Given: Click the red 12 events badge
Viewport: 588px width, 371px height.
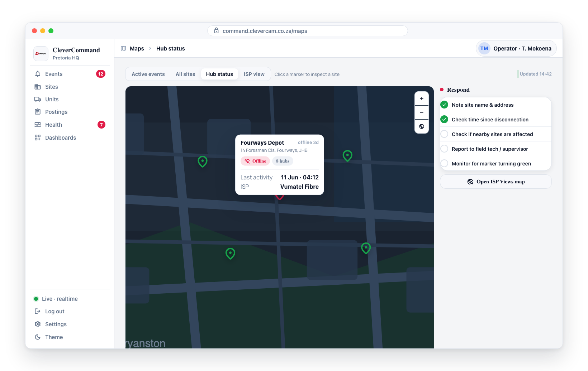Looking at the screenshot, I should pos(101,74).
